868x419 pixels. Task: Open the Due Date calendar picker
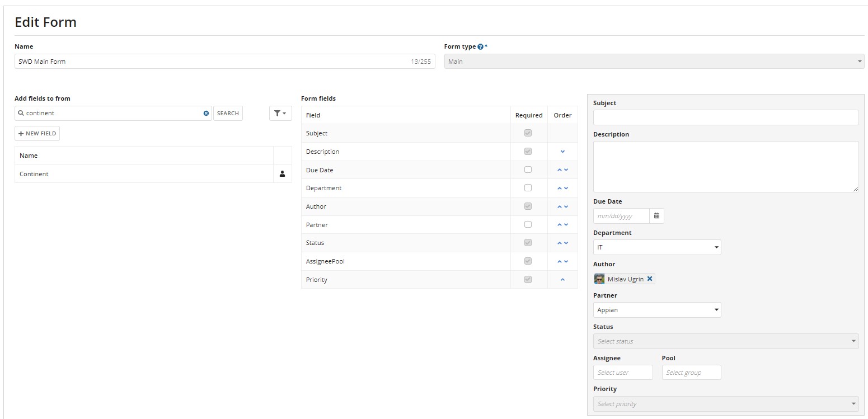(656, 216)
